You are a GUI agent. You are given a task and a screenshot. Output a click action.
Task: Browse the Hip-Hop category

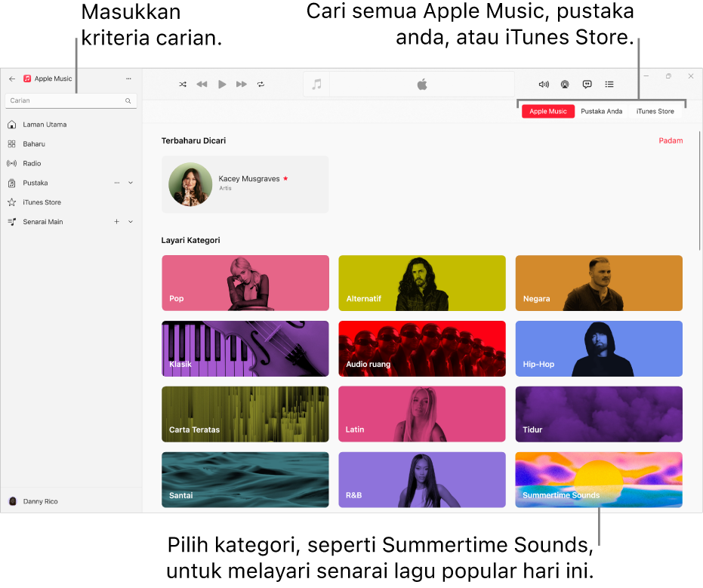[x=599, y=349]
